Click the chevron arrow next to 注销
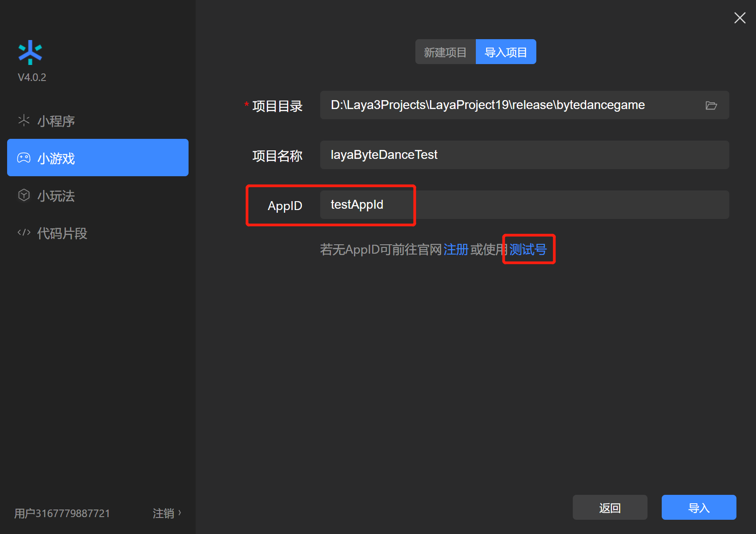Screen dimensions: 756x534 point(180,513)
